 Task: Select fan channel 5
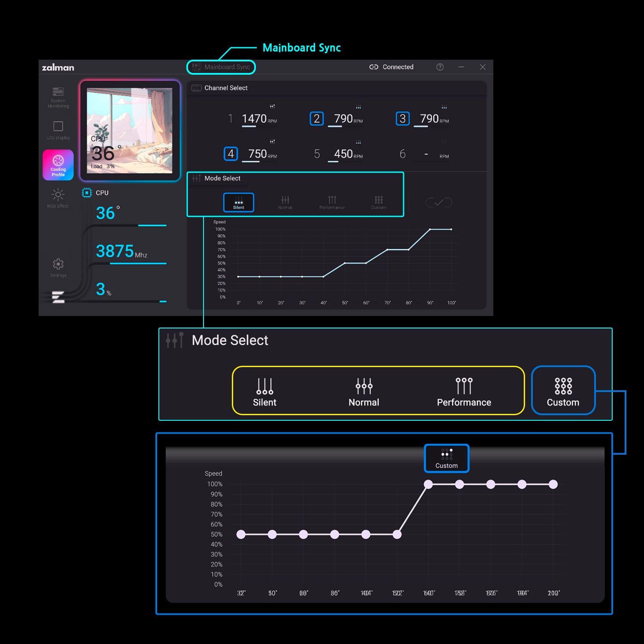[x=317, y=154]
